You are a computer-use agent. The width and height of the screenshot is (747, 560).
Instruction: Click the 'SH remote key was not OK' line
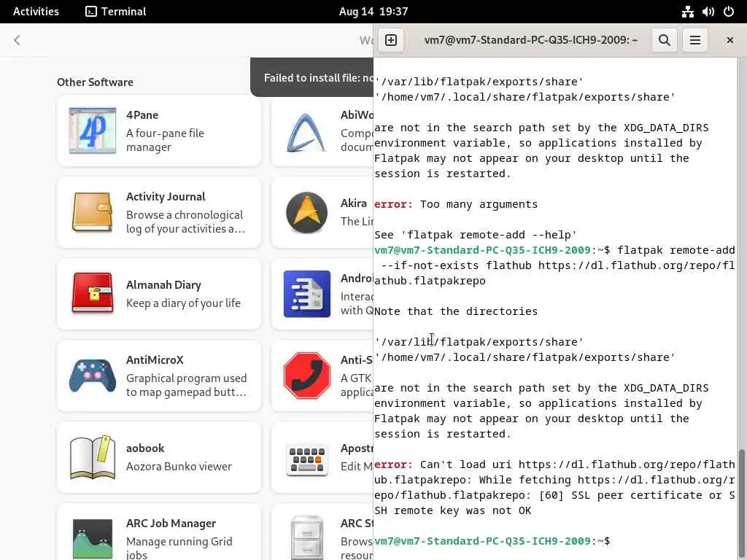point(452,510)
